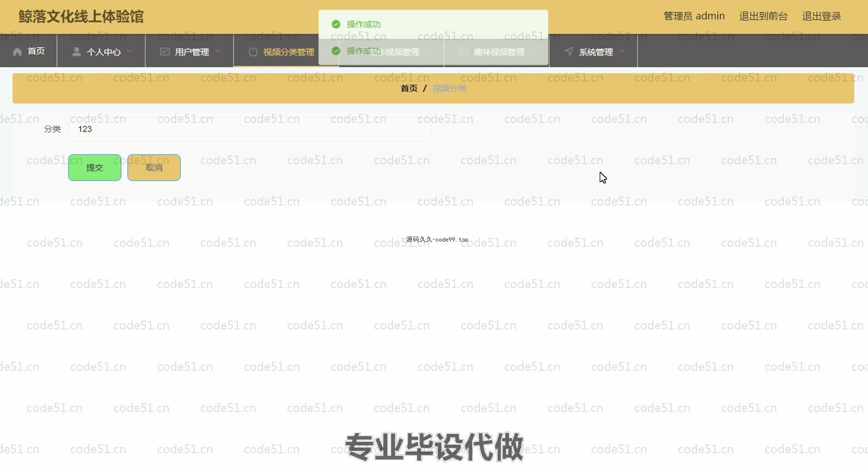
Task: Expand the 系统管理 dropdown arrow
Action: point(622,51)
